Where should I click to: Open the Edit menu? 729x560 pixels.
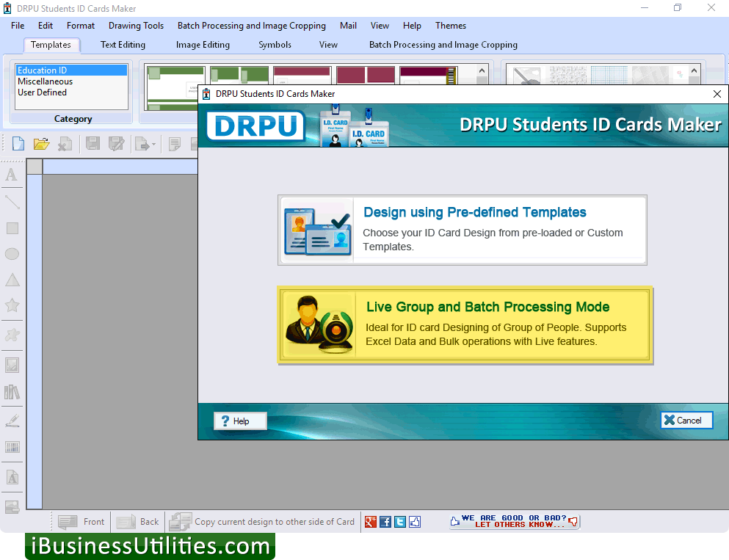pos(45,26)
